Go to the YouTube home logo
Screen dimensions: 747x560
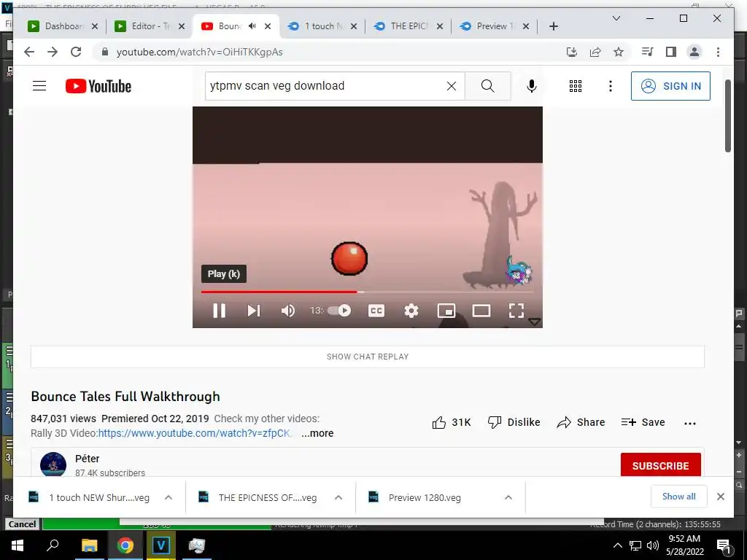98,86
